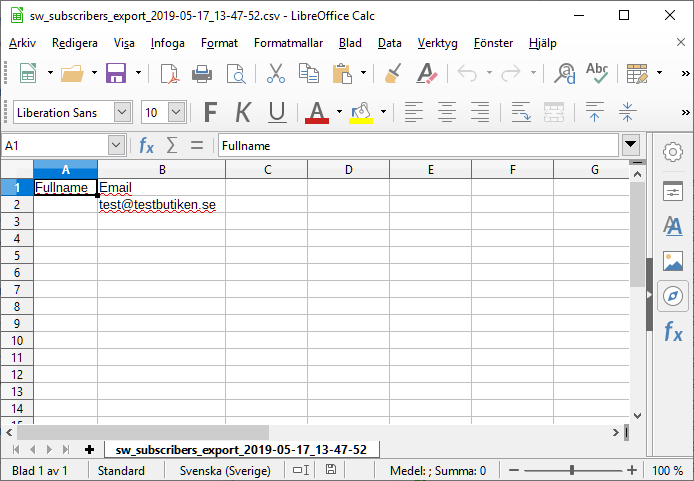Click the formula equals sign icon
The image size is (694, 481).
197,145
